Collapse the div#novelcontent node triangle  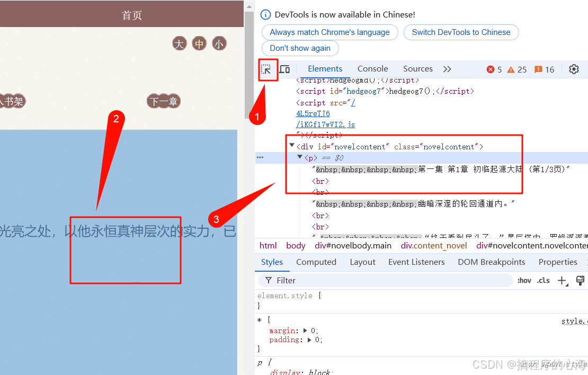[x=292, y=146]
